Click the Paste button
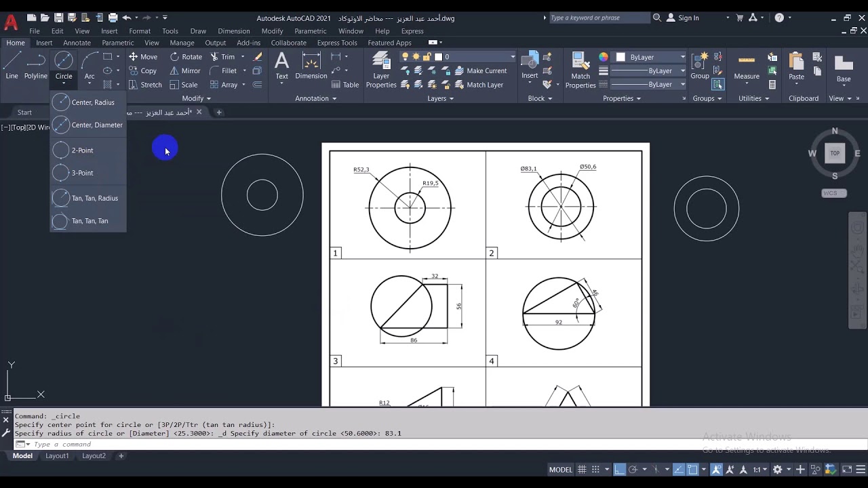868x488 pixels. [797, 66]
